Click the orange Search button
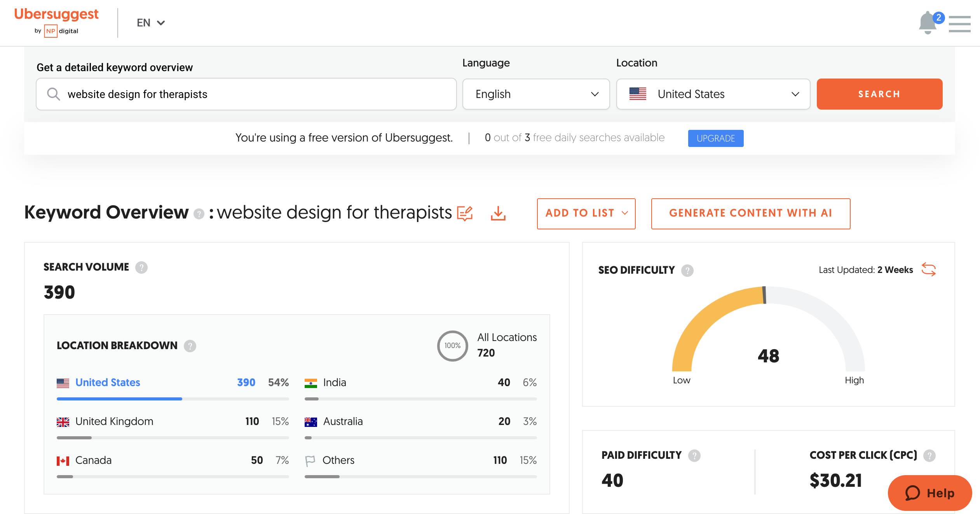Image resolution: width=980 pixels, height=514 pixels. pos(879,94)
